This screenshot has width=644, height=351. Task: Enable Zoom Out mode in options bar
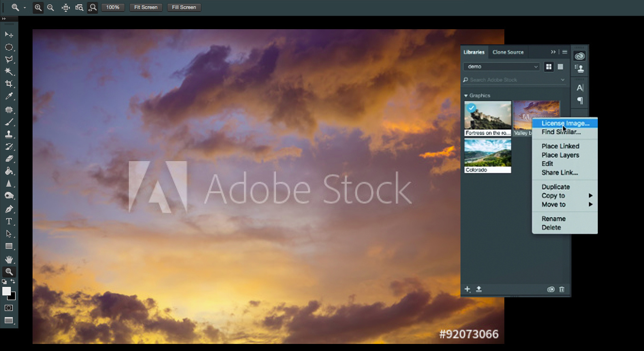tap(50, 8)
